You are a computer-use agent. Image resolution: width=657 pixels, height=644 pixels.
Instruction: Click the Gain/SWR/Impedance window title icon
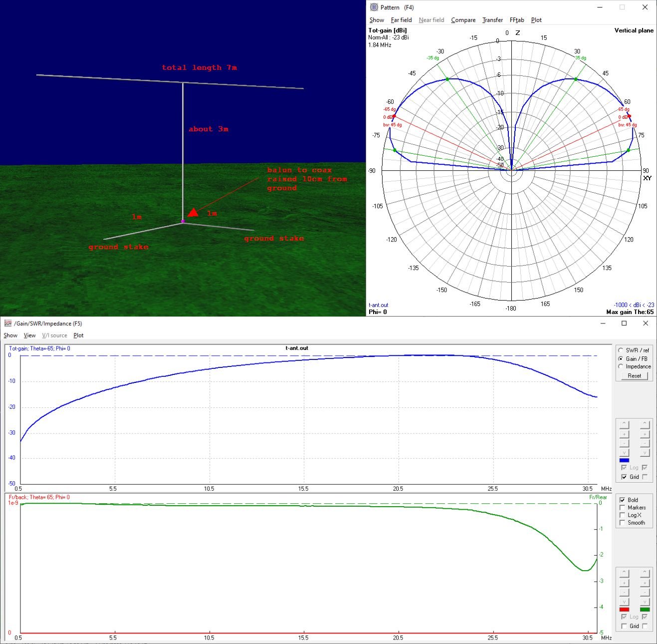(x=8, y=323)
